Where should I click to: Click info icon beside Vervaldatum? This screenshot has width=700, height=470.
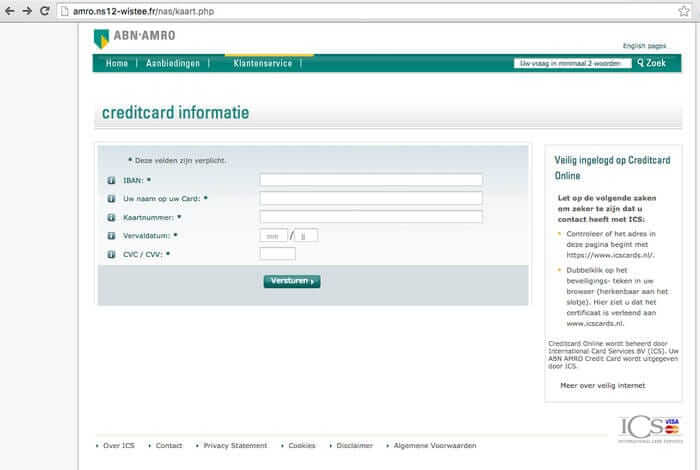click(111, 236)
